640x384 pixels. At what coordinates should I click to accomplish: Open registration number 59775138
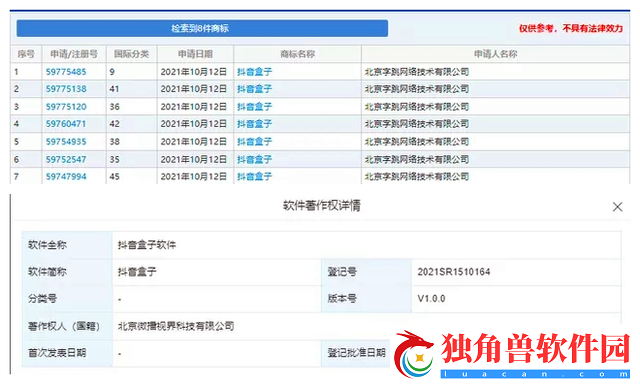(x=66, y=89)
